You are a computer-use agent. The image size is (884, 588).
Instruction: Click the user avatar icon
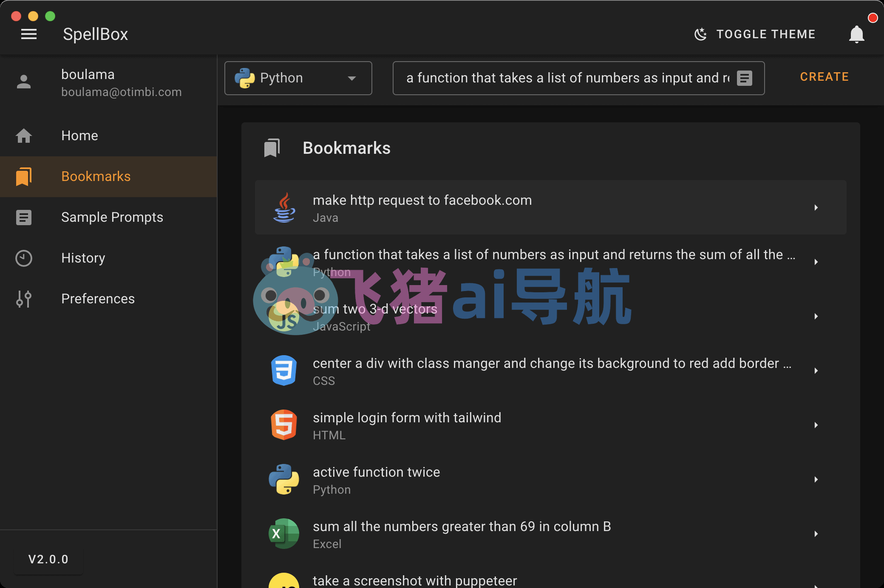[x=24, y=82]
